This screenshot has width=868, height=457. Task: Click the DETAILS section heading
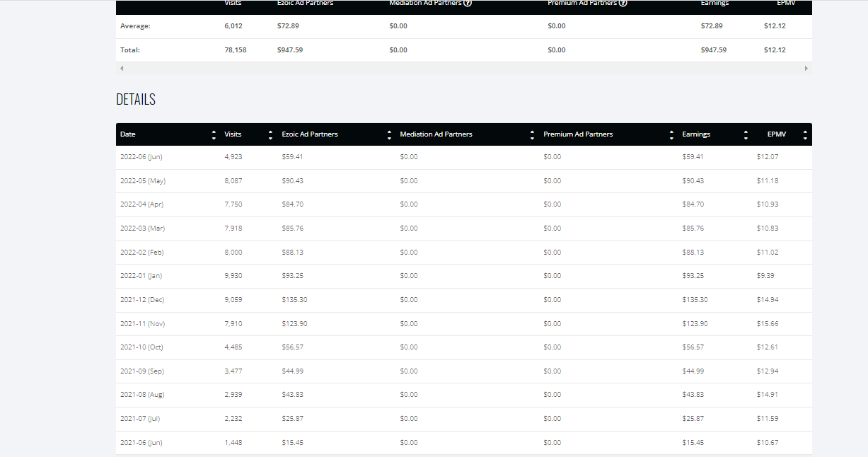click(136, 99)
